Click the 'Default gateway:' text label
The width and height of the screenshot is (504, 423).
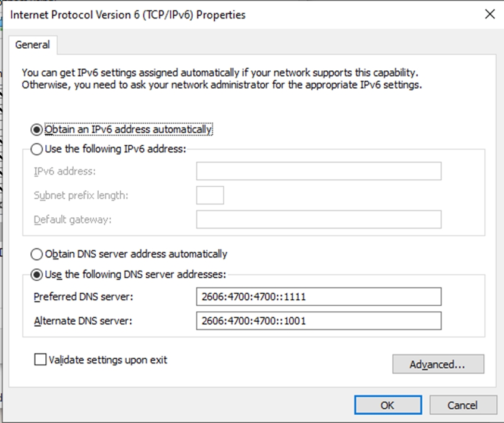[x=73, y=220]
